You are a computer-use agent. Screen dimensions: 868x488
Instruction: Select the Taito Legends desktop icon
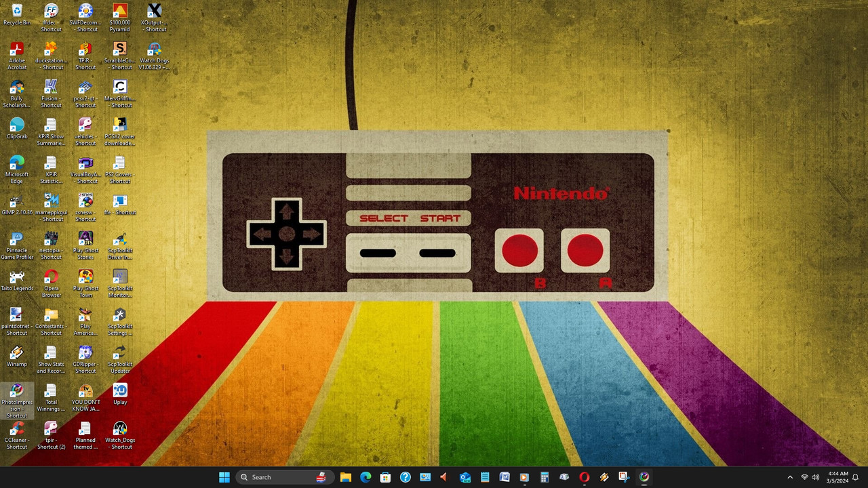point(17,280)
